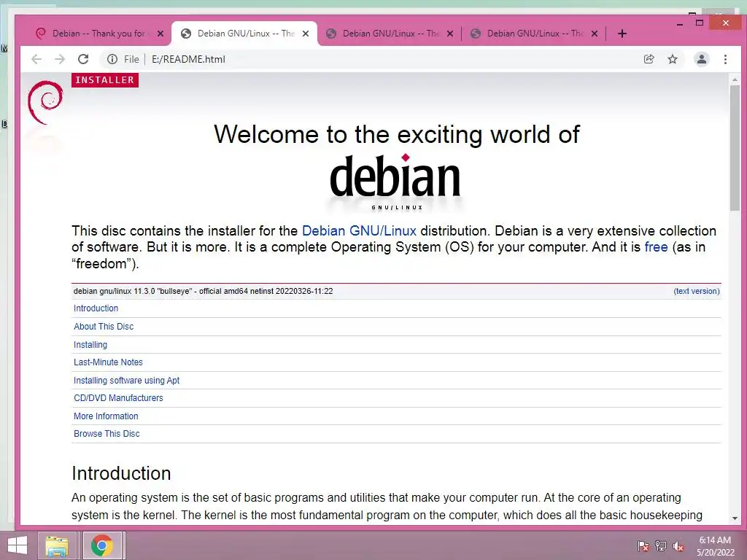747x560 pixels.
Task: Click the 'Introduction' section heading
Action: point(121,473)
